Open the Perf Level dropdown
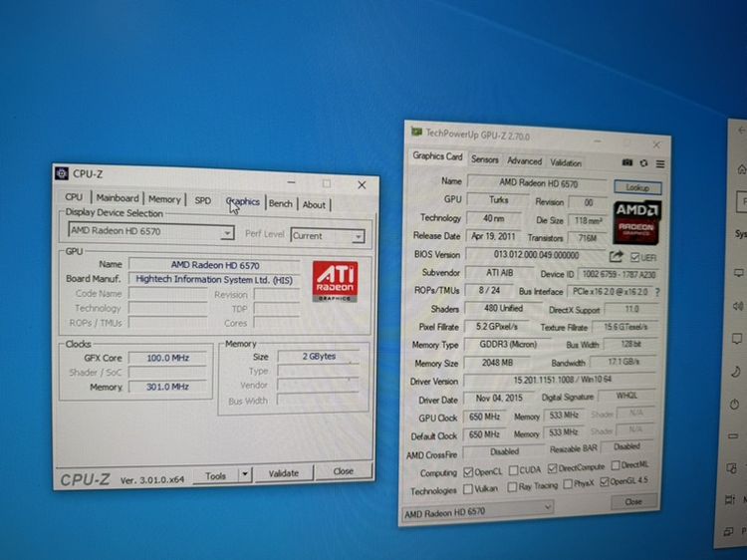This screenshot has width=747, height=560. (328, 236)
